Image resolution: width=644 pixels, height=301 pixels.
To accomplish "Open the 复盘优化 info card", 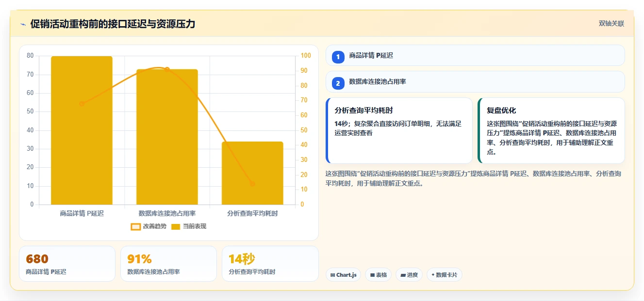I will pyautogui.click(x=551, y=131).
